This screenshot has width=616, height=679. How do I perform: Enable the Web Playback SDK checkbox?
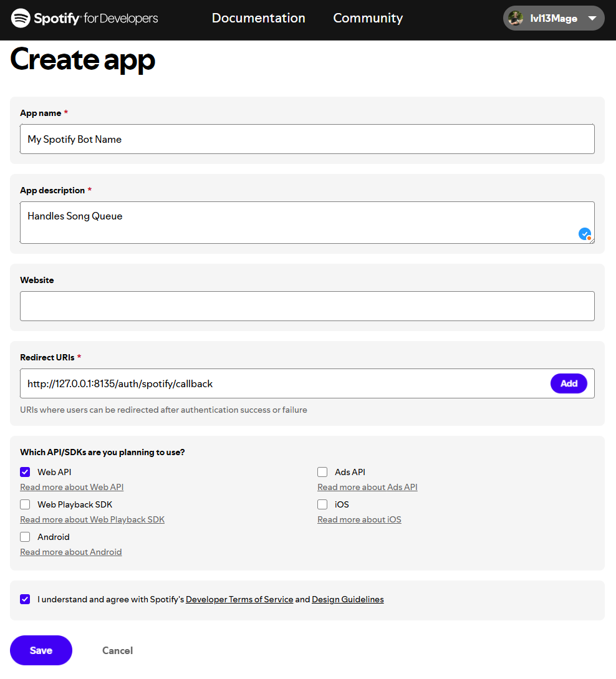click(x=25, y=504)
